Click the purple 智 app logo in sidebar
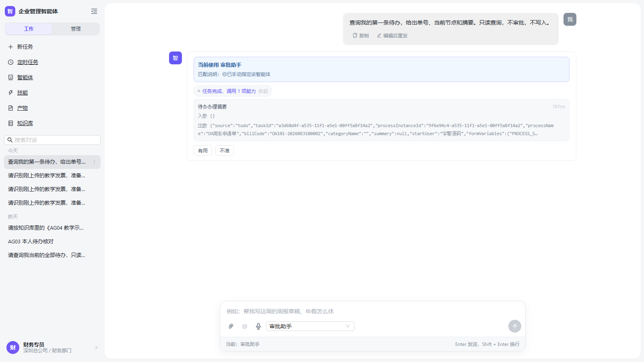The width and height of the screenshot is (644, 362). tap(10, 11)
